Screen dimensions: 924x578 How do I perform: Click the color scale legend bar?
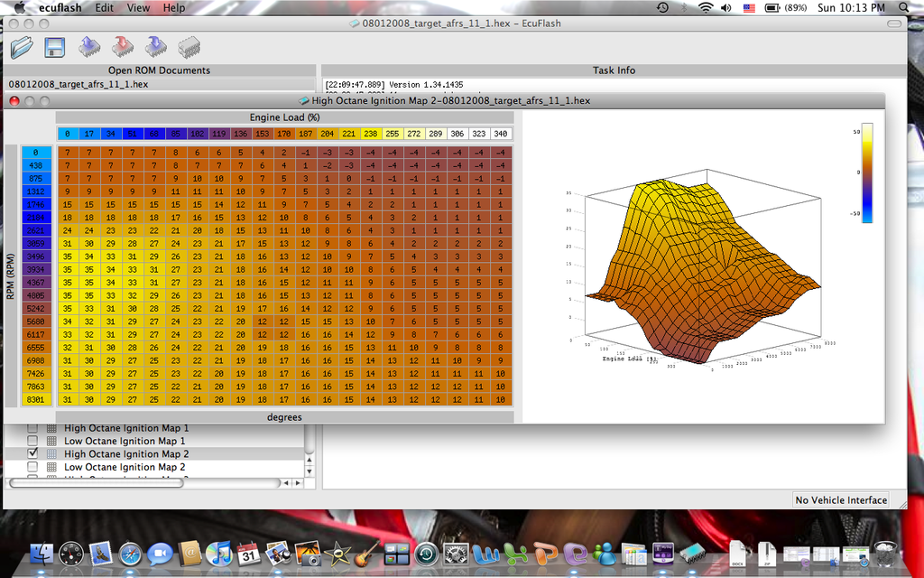(x=867, y=172)
